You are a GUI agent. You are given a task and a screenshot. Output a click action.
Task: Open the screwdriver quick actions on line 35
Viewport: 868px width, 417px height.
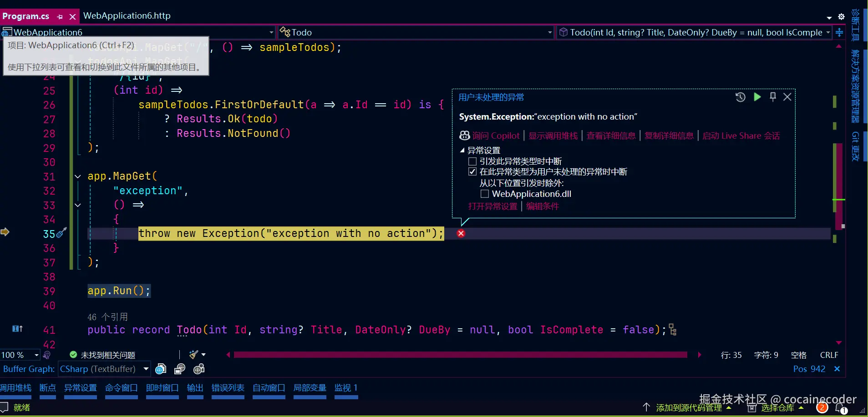(x=61, y=233)
